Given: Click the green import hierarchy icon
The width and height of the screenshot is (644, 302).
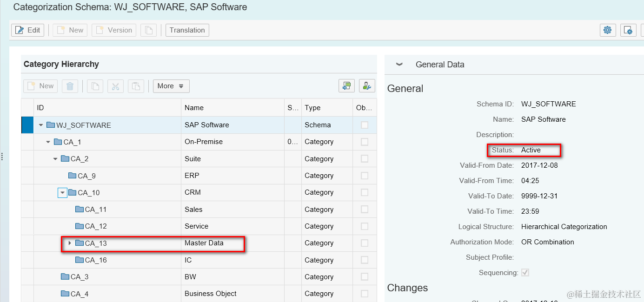Looking at the screenshot, I should click(x=346, y=86).
